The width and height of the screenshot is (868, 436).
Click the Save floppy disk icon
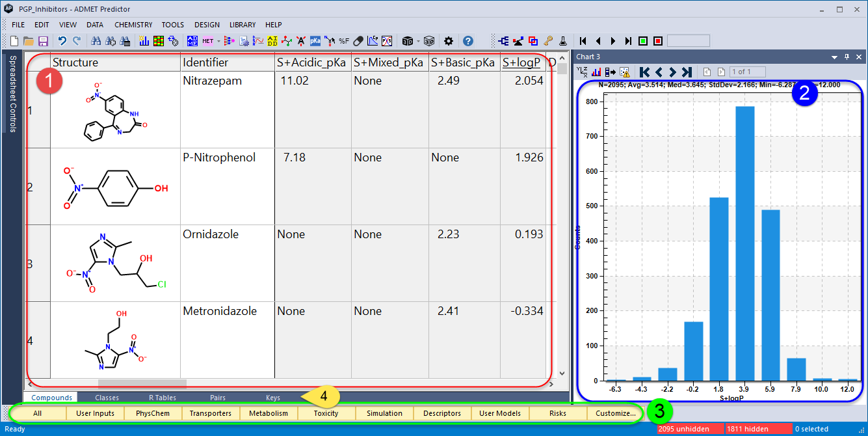[x=43, y=40]
